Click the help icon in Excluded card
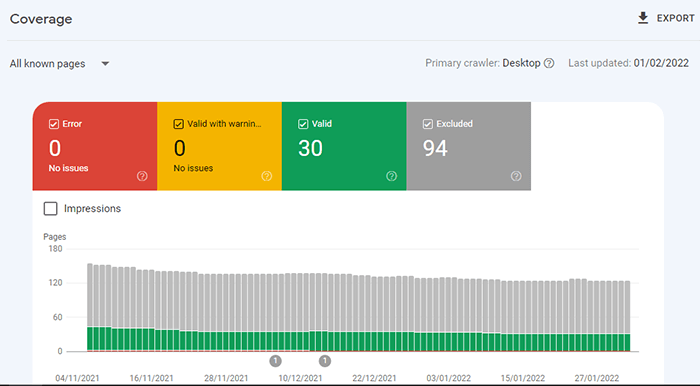Viewport: 700px width, 386px height. 516,176
